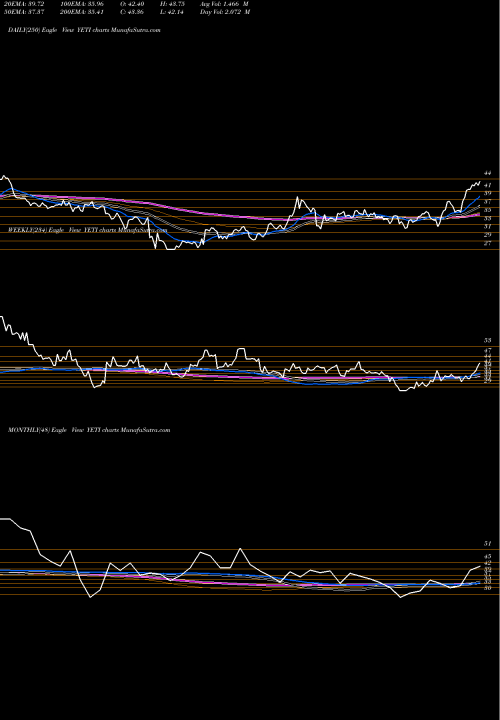This screenshot has height=720, width=500.
Task: Click the 50EMA value at the top
Action: [24, 12]
